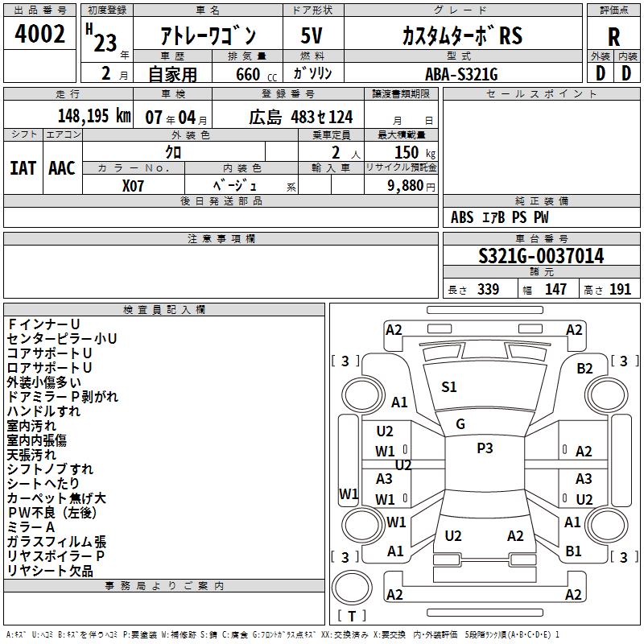Select the vehicle history 自家用
This screenshot has height=644, width=644.
tap(172, 74)
